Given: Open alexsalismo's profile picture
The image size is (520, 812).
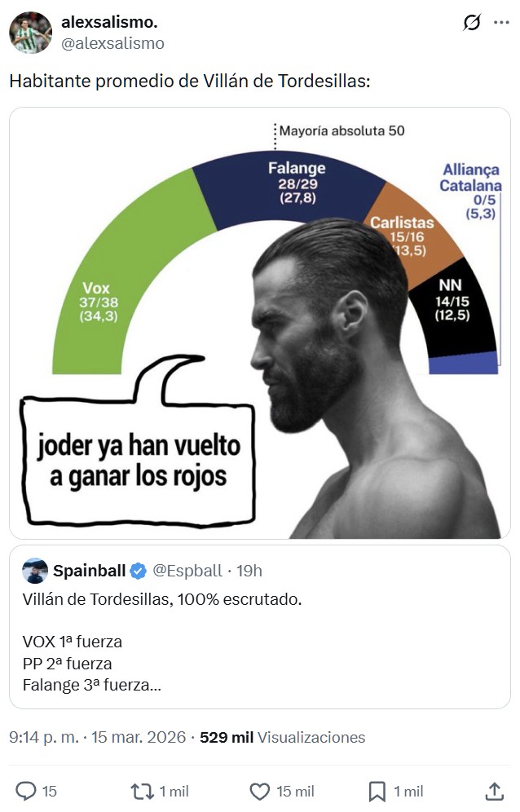Looking at the screenshot, I should pos(29,29).
